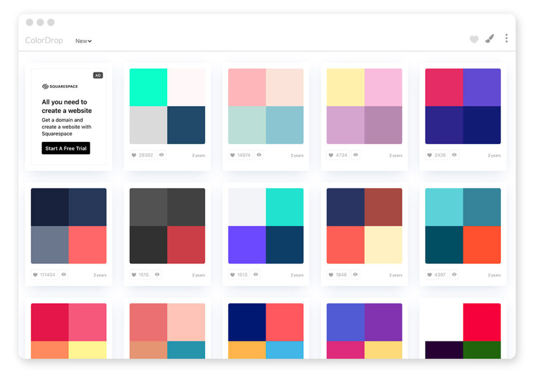Click the Squarespace logo in the ad

tap(60, 87)
